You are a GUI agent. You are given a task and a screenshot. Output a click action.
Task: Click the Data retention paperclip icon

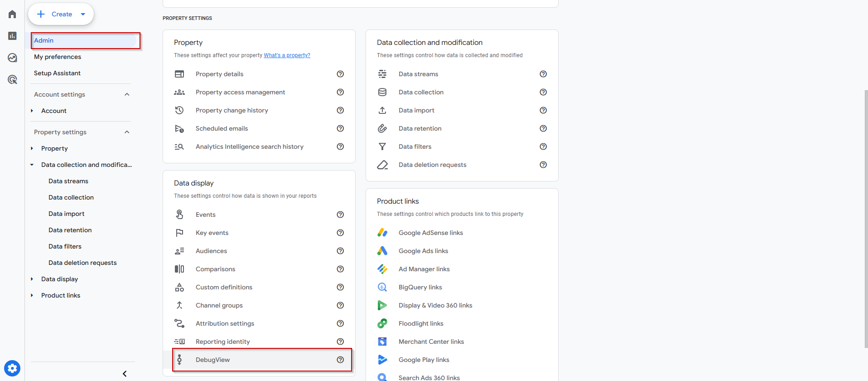pos(382,128)
